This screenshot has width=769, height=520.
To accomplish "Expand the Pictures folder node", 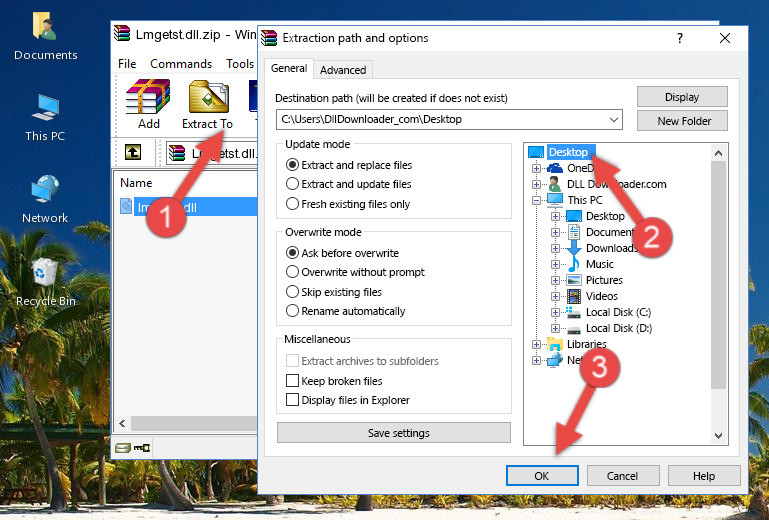I will click(x=555, y=281).
